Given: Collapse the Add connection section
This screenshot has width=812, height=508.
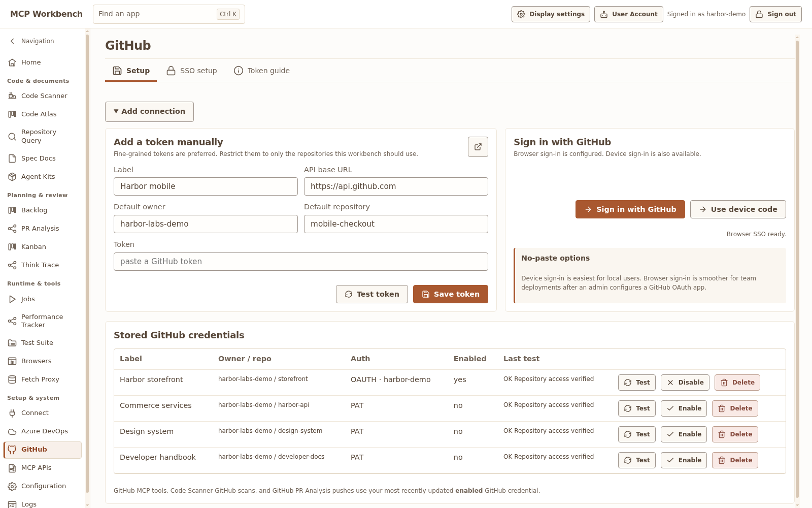Looking at the screenshot, I should [149, 112].
